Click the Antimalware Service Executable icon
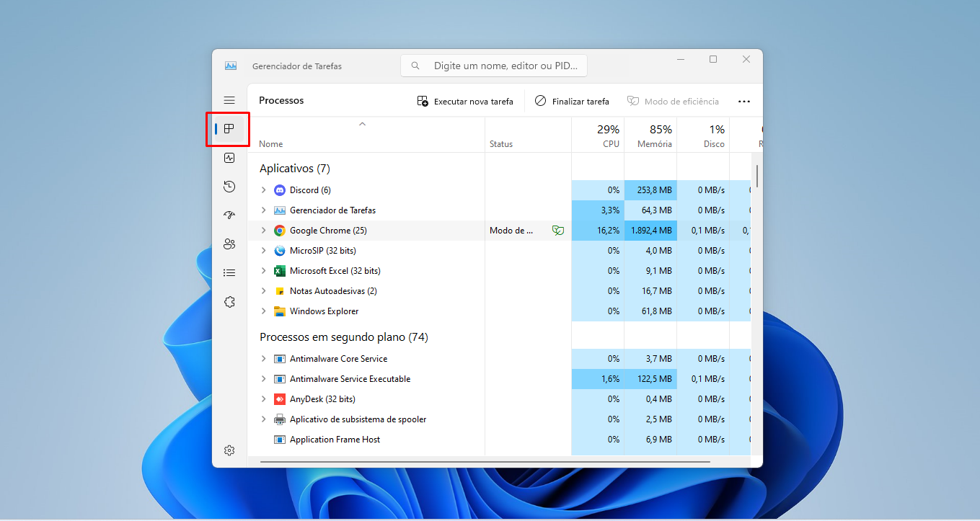 tap(280, 379)
